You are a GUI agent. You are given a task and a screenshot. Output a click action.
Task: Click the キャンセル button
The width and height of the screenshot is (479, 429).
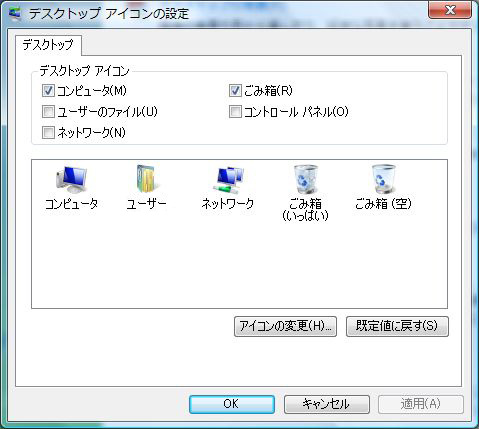click(327, 404)
